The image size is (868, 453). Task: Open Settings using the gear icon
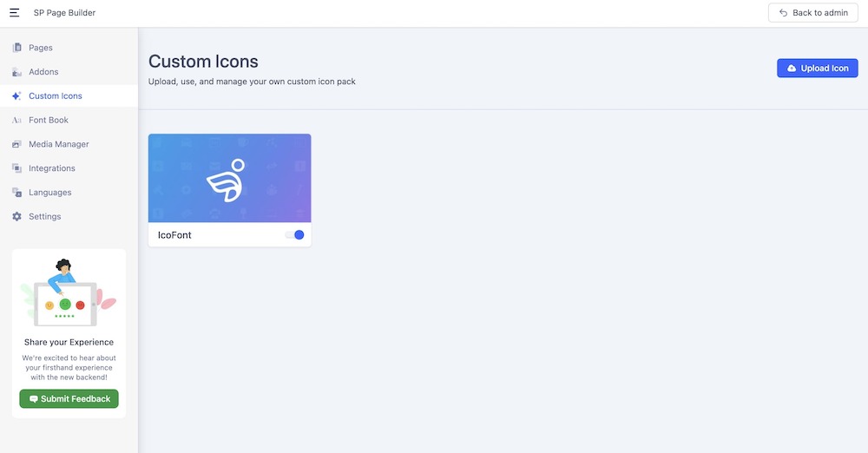click(16, 217)
